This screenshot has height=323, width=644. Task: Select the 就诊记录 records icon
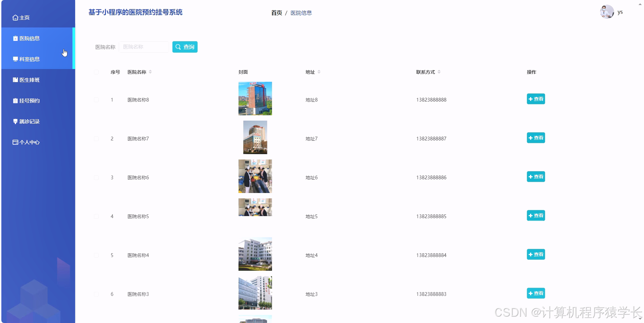(15, 121)
